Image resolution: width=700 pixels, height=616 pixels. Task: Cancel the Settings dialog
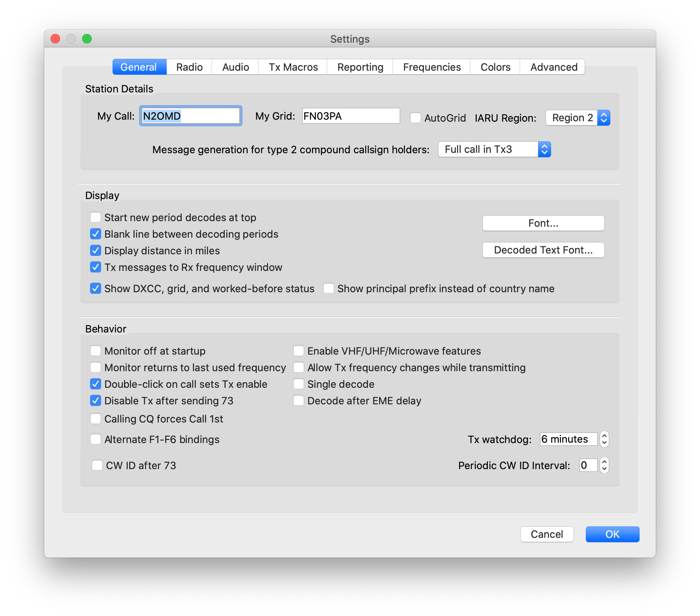tap(547, 534)
